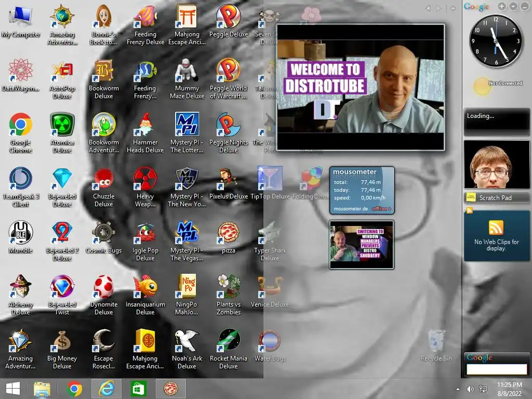Click the sidebar portrait photo gadget
Viewport: 532px width, 399px height.
point(496,165)
